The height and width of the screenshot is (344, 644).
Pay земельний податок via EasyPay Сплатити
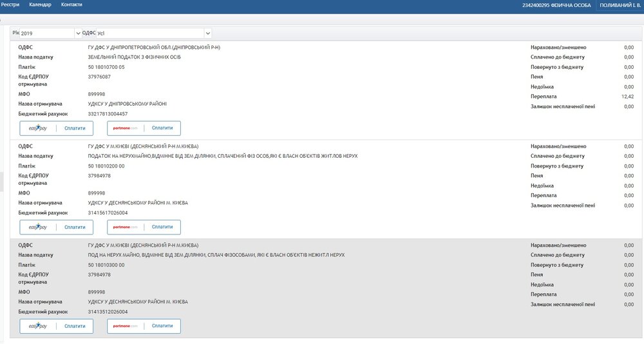(x=75, y=128)
